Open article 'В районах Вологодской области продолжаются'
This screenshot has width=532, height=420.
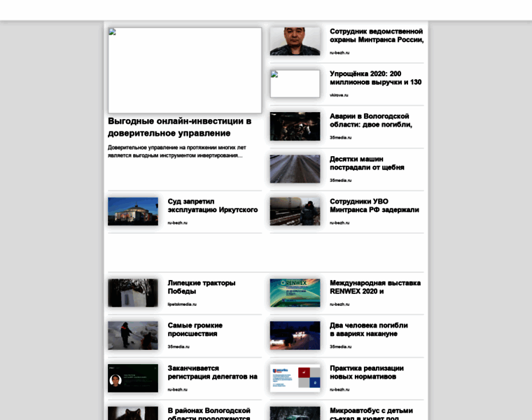(209, 414)
